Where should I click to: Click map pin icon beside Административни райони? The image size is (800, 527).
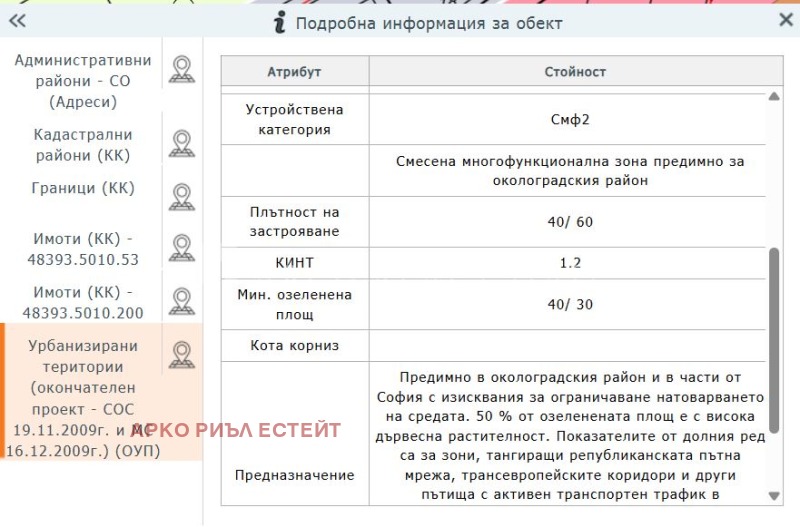(x=181, y=69)
